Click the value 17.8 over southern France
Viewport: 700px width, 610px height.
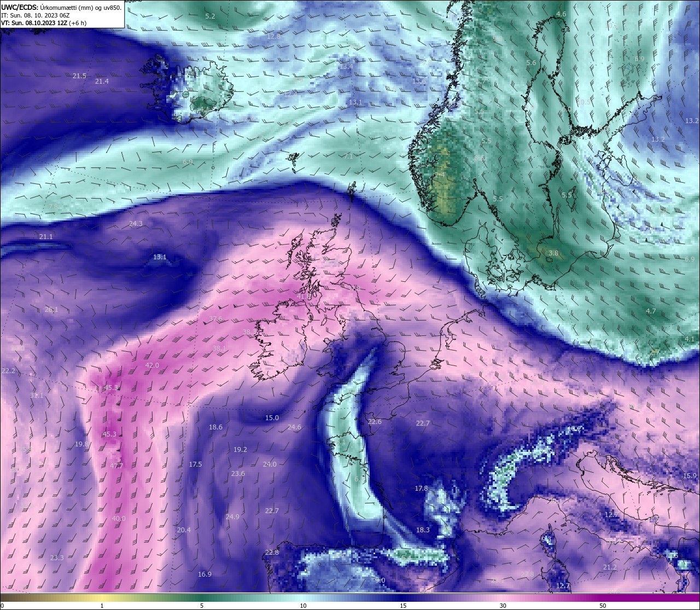(x=421, y=488)
